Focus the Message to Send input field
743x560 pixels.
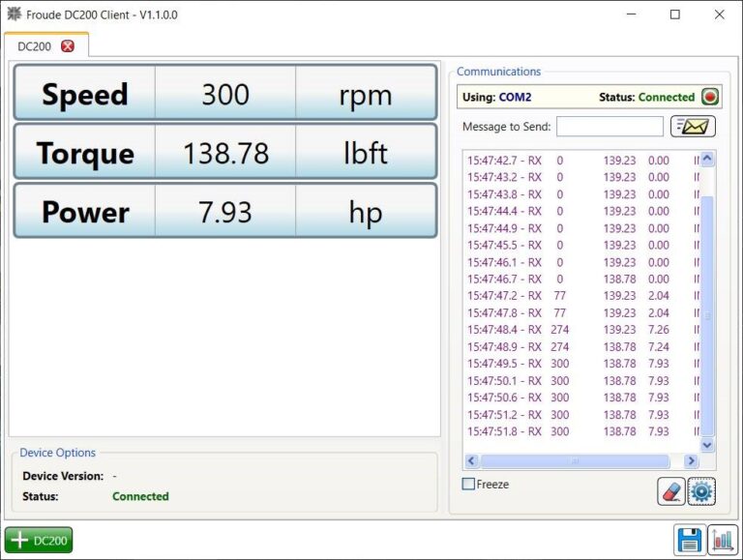tap(609, 127)
